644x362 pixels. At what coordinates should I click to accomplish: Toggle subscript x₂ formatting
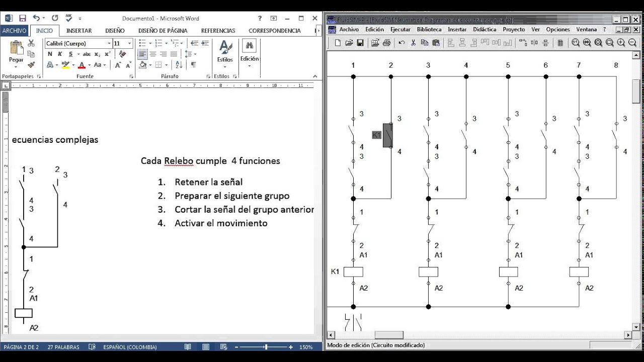pos(97,54)
